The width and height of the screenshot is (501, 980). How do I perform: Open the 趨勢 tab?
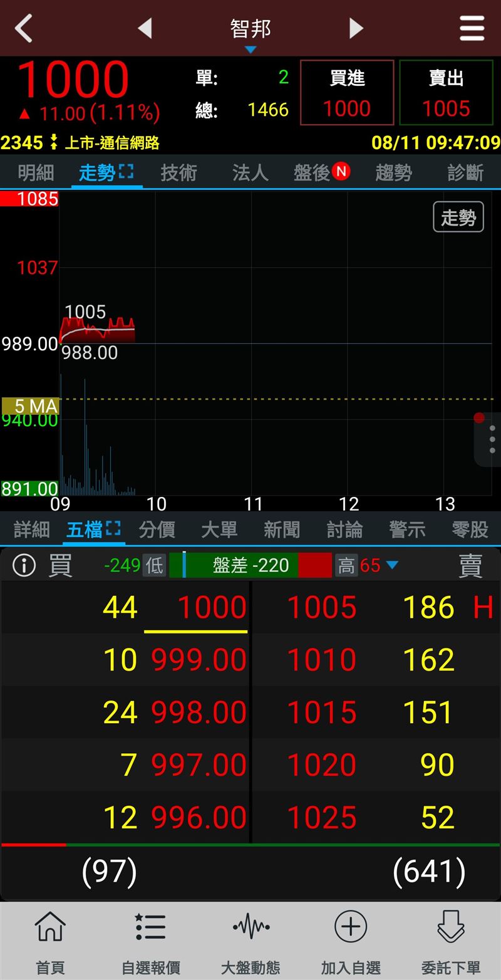pyautogui.click(x=393, y=172)
